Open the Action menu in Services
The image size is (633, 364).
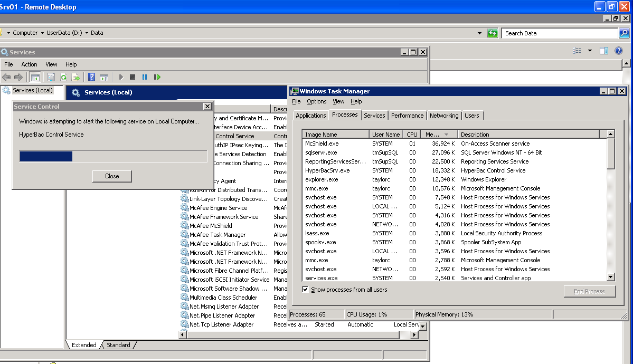point(29,64)
